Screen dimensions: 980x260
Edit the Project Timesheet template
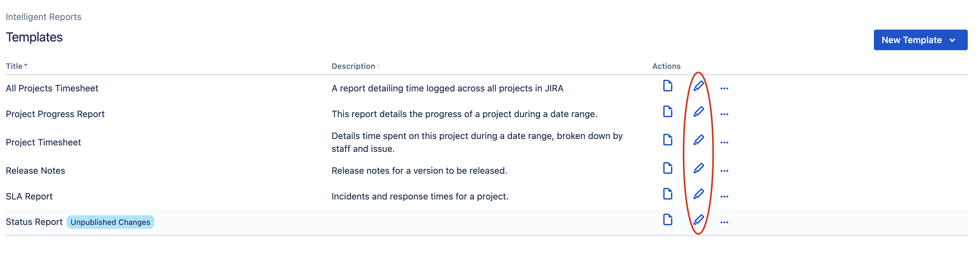click(698, 140)
